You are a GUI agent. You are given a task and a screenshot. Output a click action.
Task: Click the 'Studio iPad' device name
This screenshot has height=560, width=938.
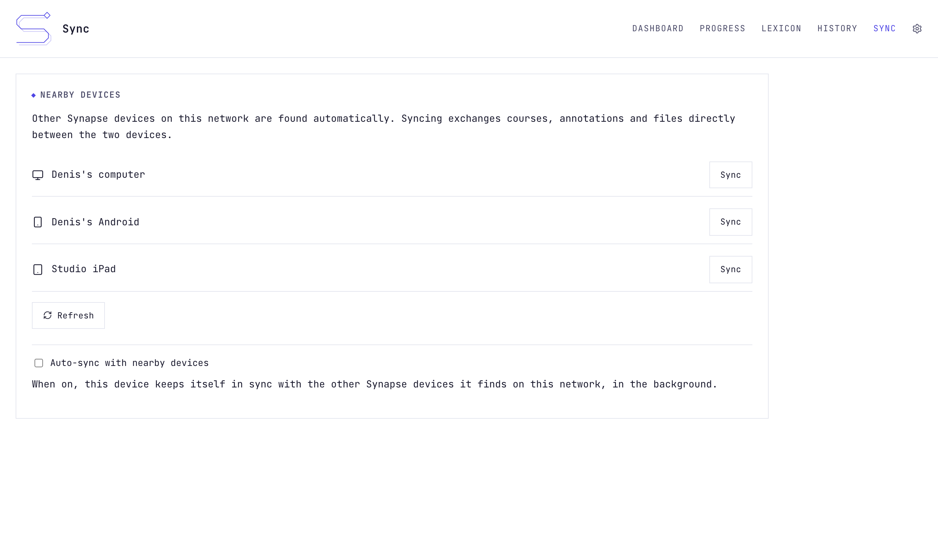(84, 269)
